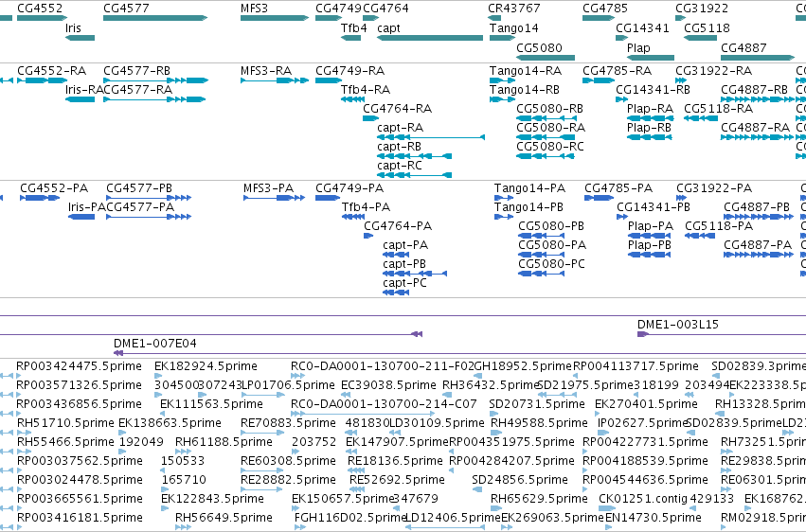This screenshot has width=806, height=532.
Task: Select the DME1-007E04 BAC label
Action: pos(154,344)
